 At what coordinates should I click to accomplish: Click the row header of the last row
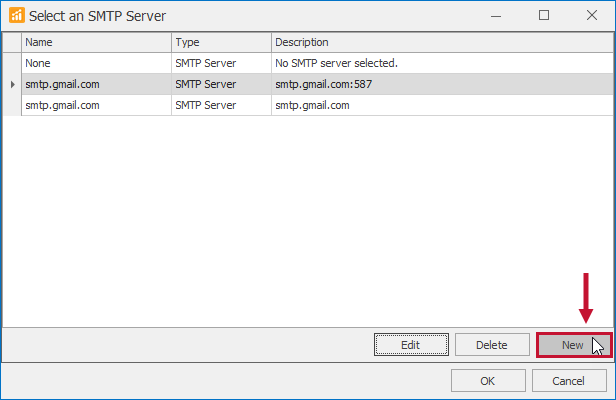coord(12,105)
